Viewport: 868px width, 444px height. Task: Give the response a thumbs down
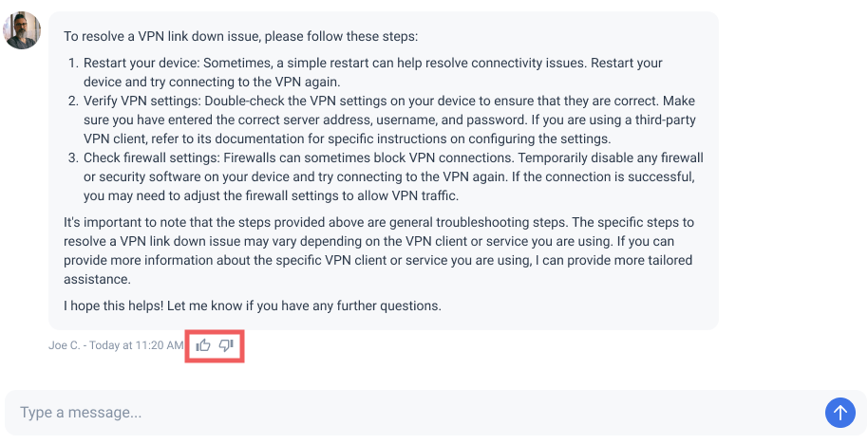226,345
